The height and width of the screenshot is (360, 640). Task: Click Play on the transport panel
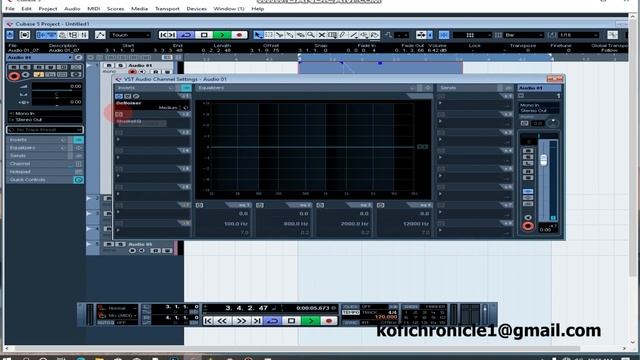(310, 321)
